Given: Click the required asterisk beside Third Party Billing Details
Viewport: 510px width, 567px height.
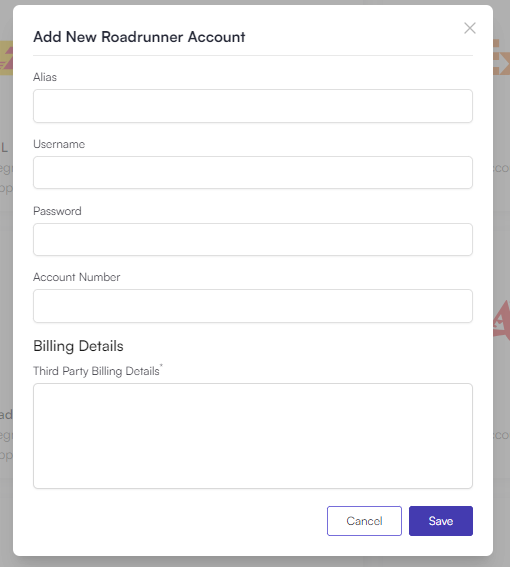Looking at the screenshot, I should (x=161, y=366).
